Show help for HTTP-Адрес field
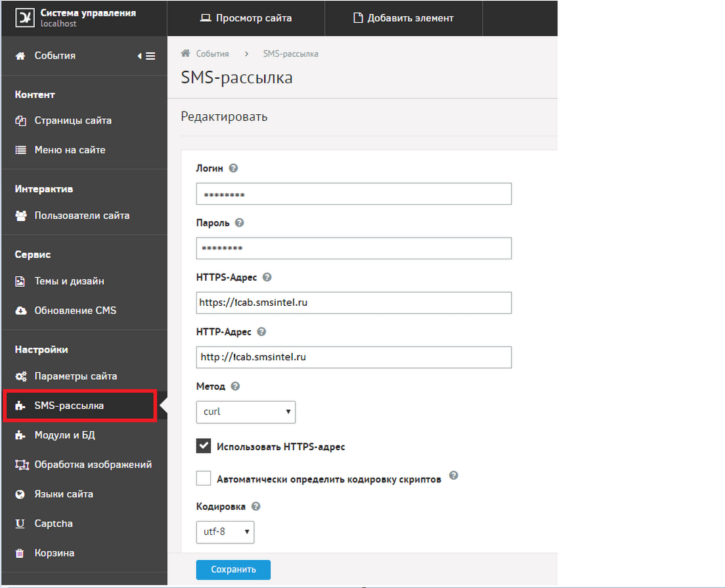 (x=261, y=331)
